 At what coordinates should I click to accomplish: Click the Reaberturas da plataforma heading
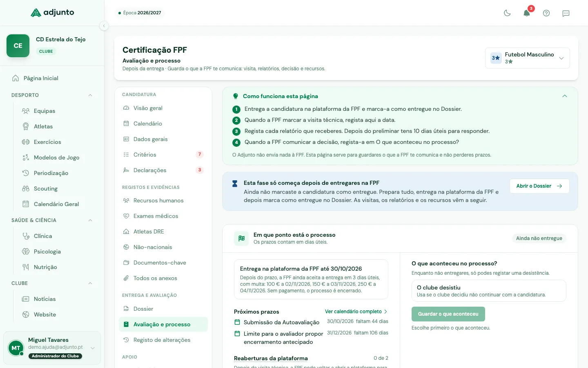click(x=271, y=358)
